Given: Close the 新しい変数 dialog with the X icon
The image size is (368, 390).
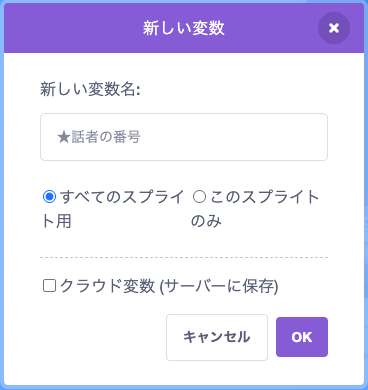Looking at the screenshot, I should (x=334, y=28).
